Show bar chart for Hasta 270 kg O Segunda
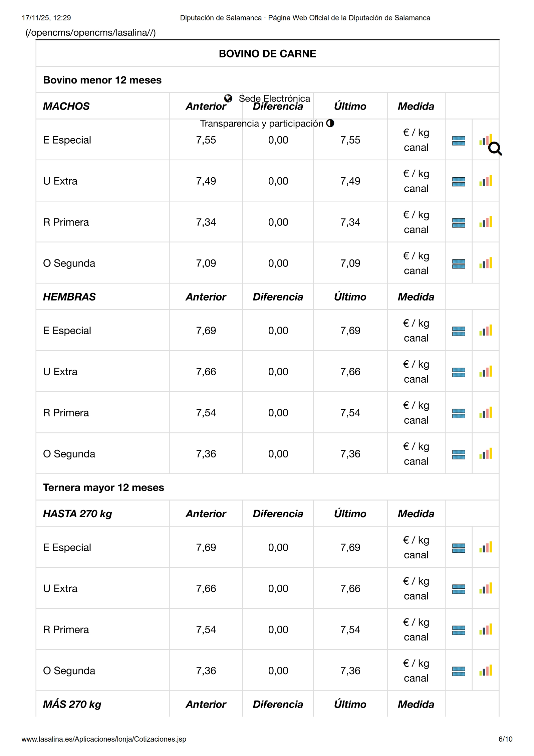 [485, 671]
